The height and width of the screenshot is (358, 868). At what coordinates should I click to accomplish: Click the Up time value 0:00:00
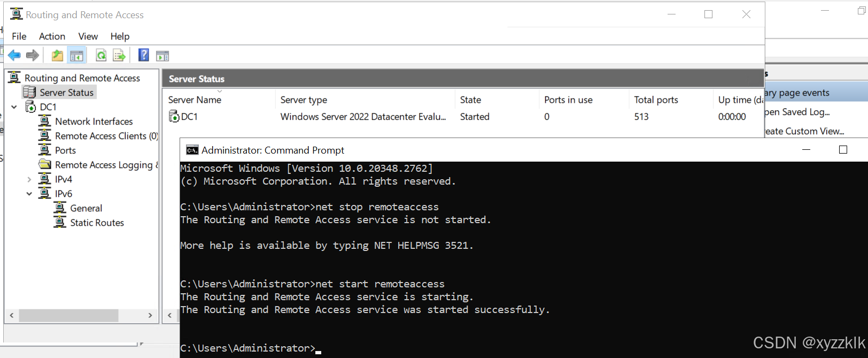tap(732, 116)
